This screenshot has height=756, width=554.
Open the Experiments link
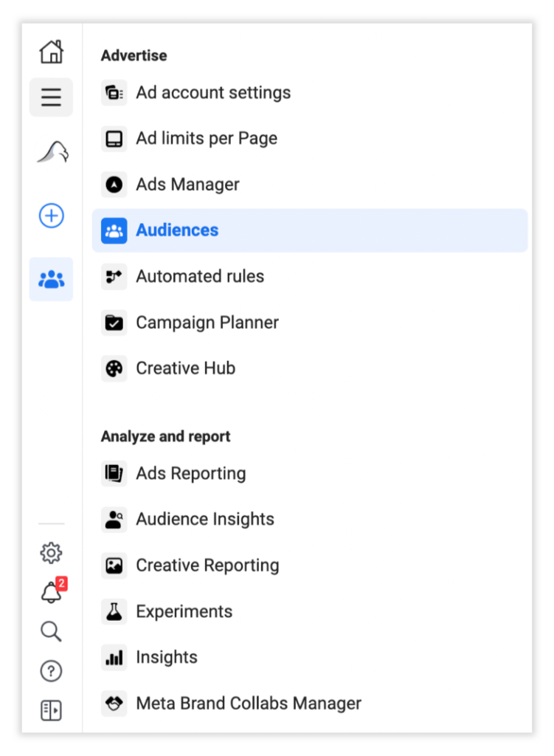tap(184, 611)
